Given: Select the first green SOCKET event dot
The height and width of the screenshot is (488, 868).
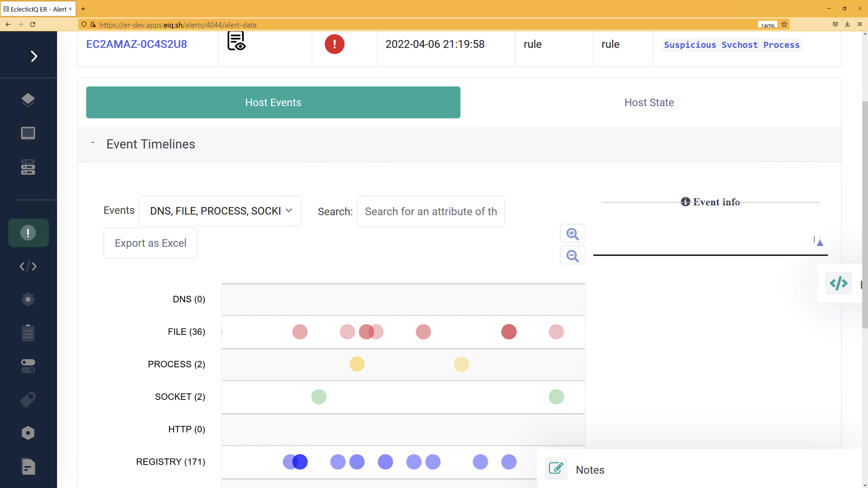Looking at the screenshot, I should [x=319, y=397].
